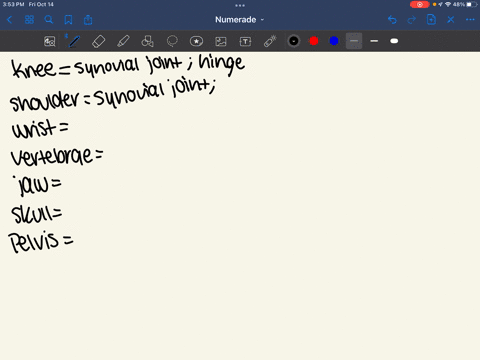Viewport: 480px width, 360px height.
Task: Redo the last action
Action: 412,20
